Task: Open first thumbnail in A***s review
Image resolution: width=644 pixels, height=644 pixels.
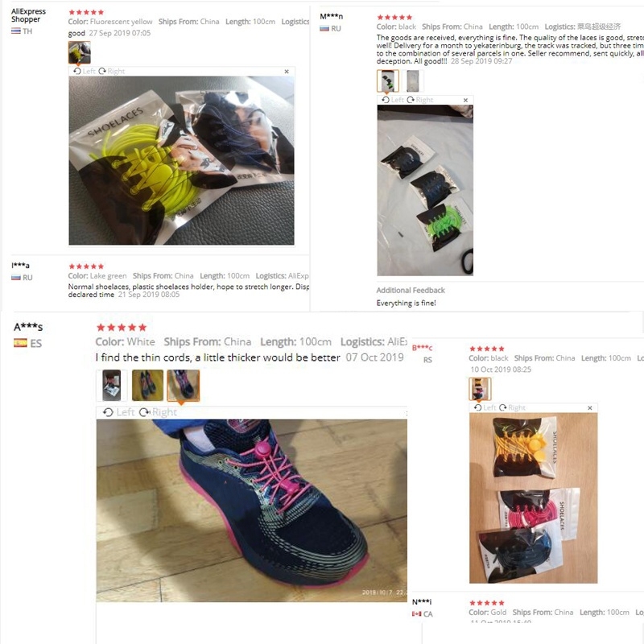Action: point(112,386)
